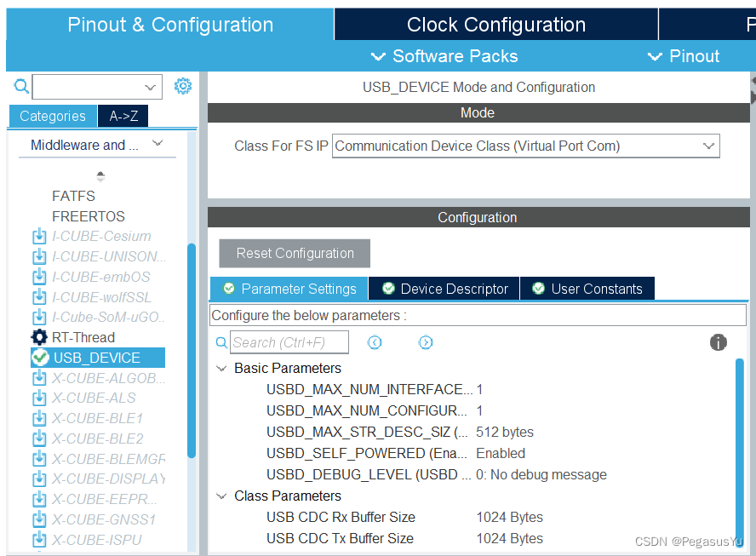Image resolution: width=756 pixels, height=556 pixels.
Task: Open the Pinout dropdown menu
Action: [683, 56]
